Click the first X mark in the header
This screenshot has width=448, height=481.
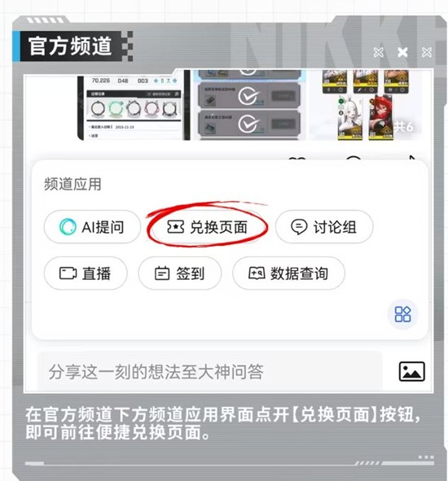click(x=378, y=52)
